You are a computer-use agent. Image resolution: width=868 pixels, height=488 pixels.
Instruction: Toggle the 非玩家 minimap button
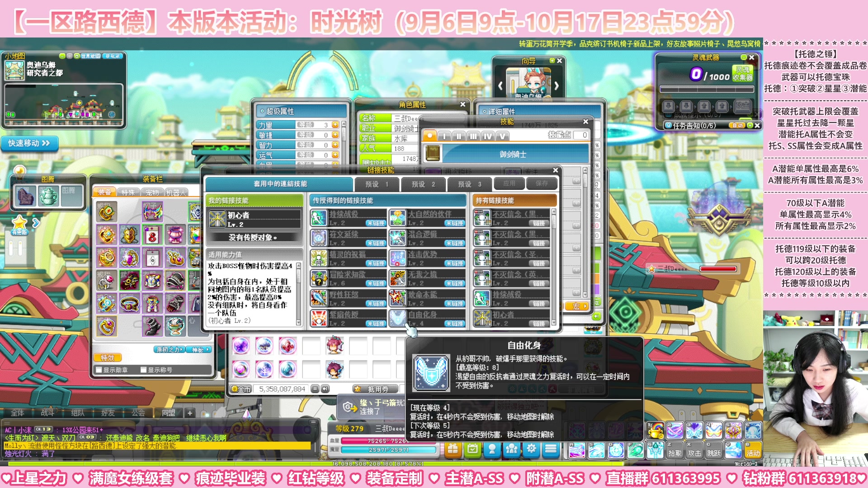point(113,56)
